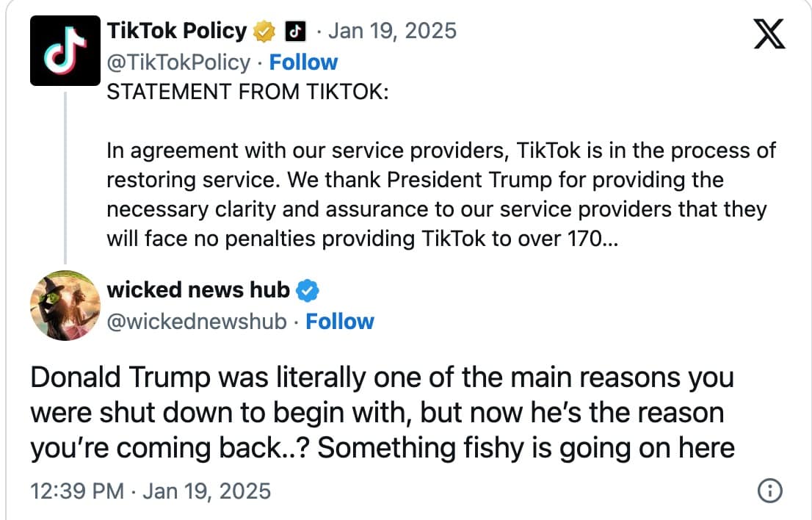Visit the @TikTokPolicy handle link
Screen dimensions: 812x520
pos(178,62)
